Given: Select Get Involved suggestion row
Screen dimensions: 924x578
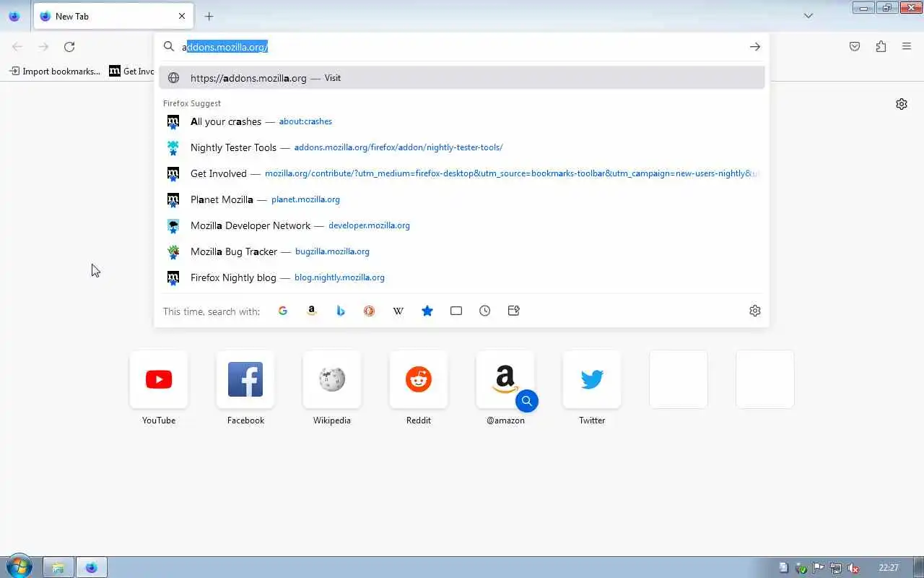Looking at the screenshot, I should (x=462, y=173).
